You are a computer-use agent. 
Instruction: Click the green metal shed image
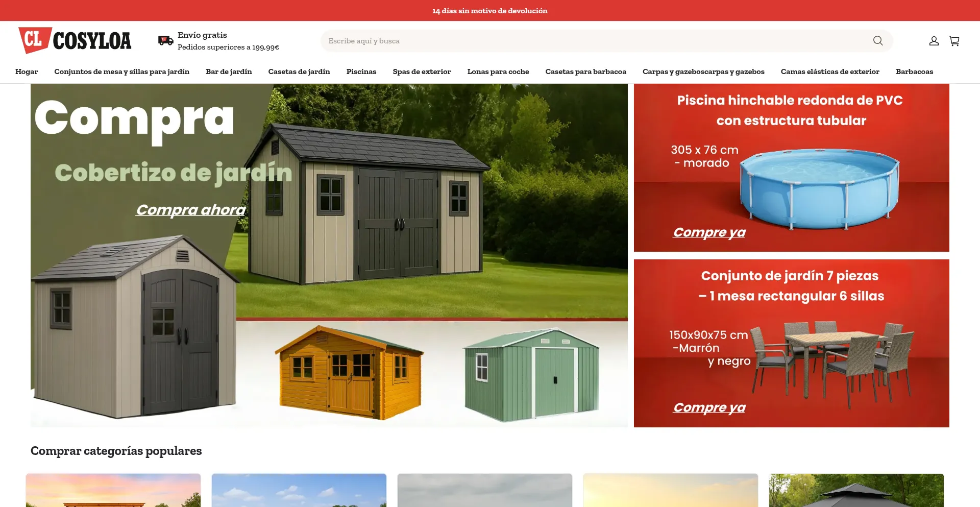[x=531, y=375]
